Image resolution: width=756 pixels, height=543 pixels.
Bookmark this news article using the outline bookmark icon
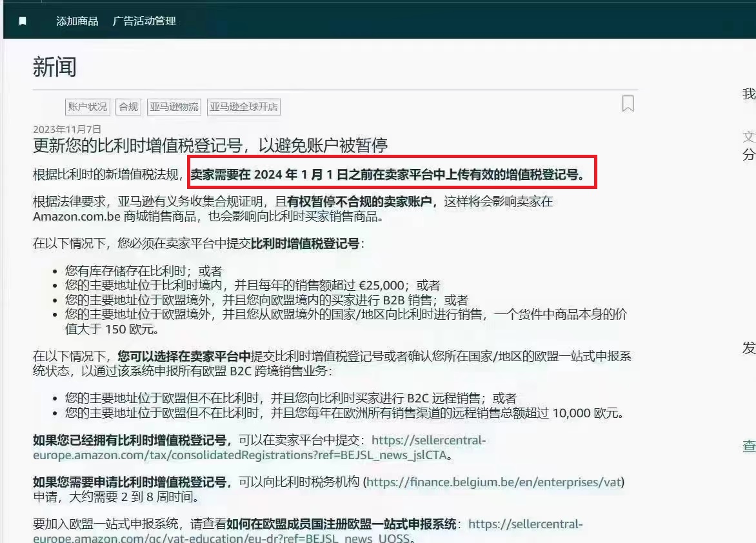628,104
